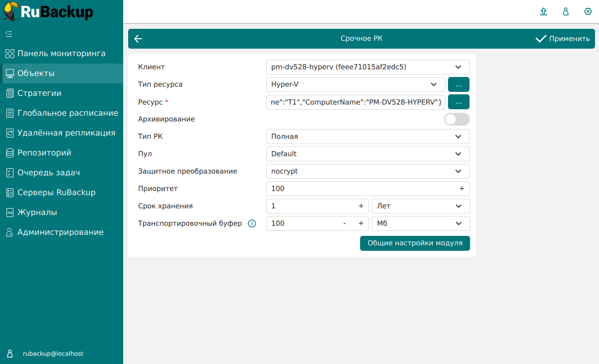This screenshot has height=364, width=599.
Task: Toggle the Архивирование switch
Action: [456, 119]
